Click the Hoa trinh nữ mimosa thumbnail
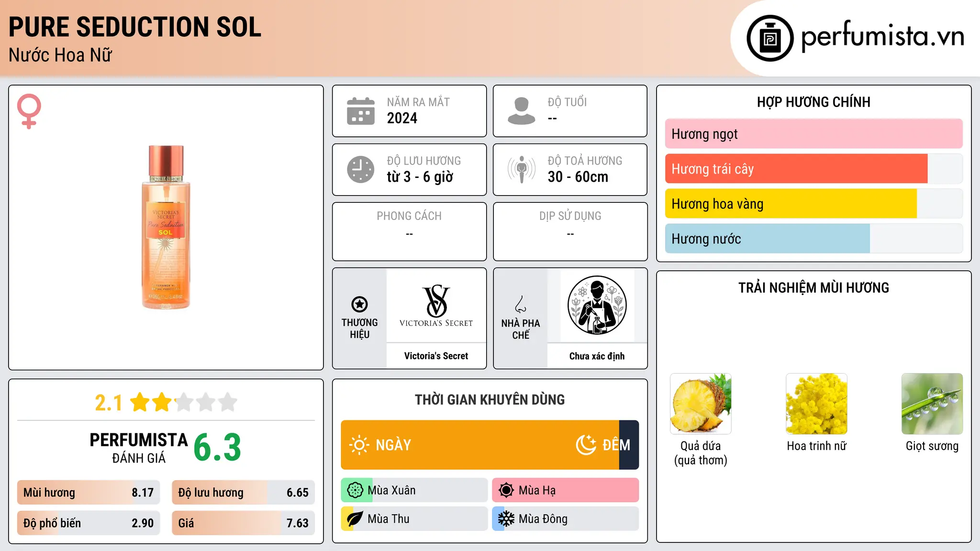This screenshot has width=980, height=551. [816, 404]
